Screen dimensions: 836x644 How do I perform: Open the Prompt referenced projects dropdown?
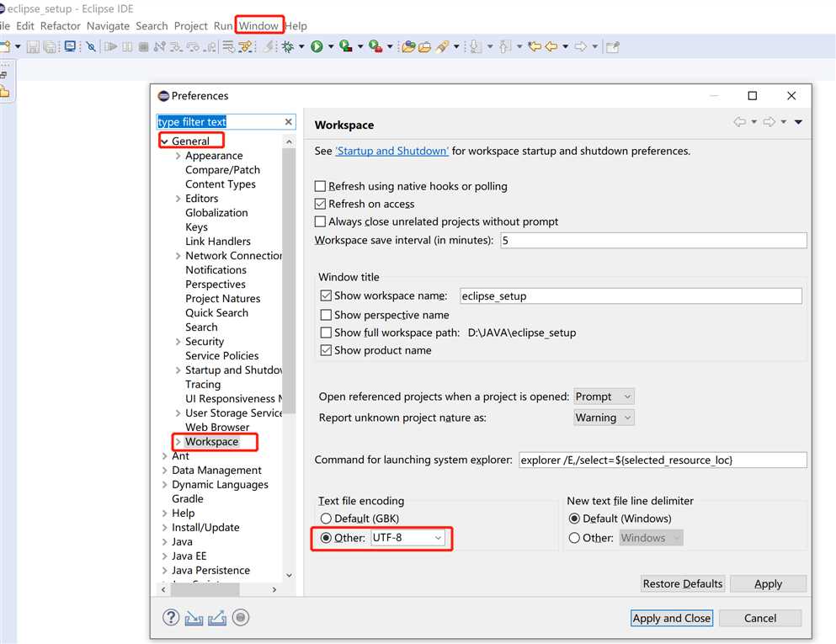coord(604,397)
